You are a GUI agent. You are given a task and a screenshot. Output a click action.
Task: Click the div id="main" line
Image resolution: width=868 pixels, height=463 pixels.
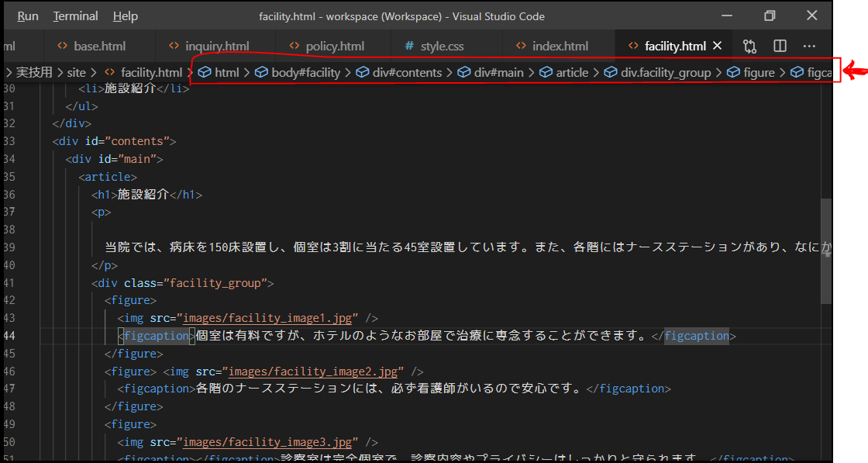tap(114, 159)
